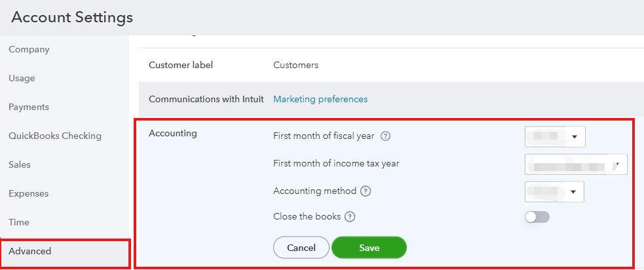Click the Customer label row
Screen dimensions: 644x270
[x=391, y=65]
